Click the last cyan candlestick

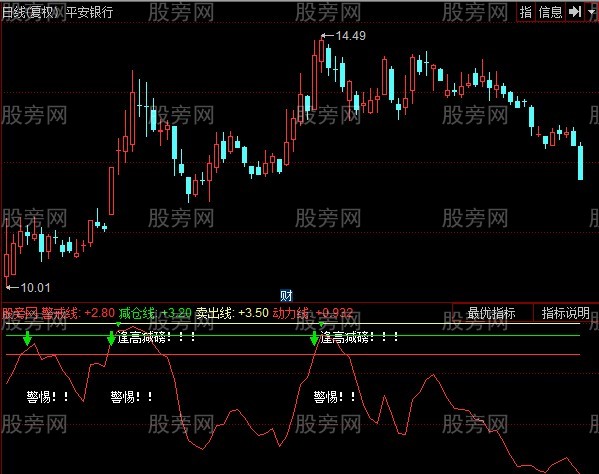pos(581,162)
